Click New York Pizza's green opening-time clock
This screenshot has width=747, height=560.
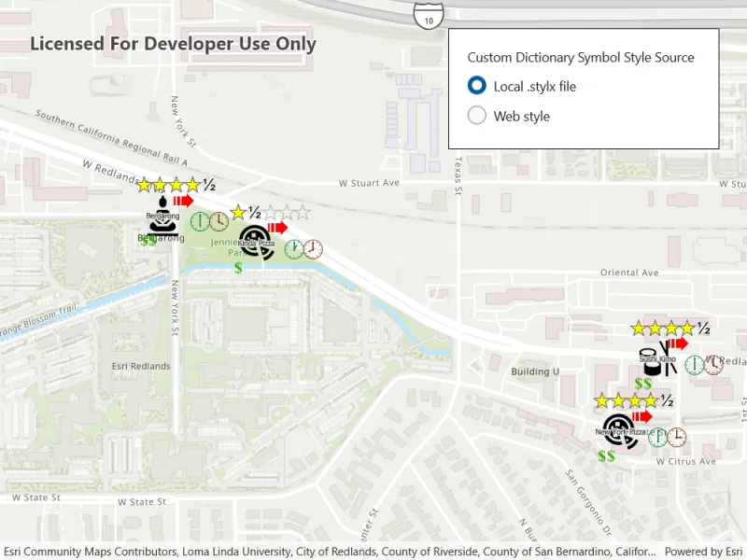pyautogui.click(x=657, y=437)
